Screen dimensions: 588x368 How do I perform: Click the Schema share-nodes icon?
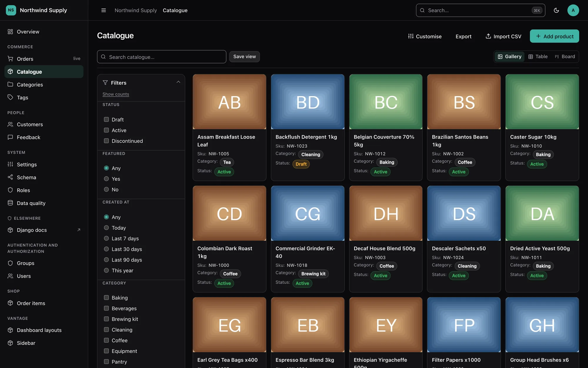click(10, 177)
